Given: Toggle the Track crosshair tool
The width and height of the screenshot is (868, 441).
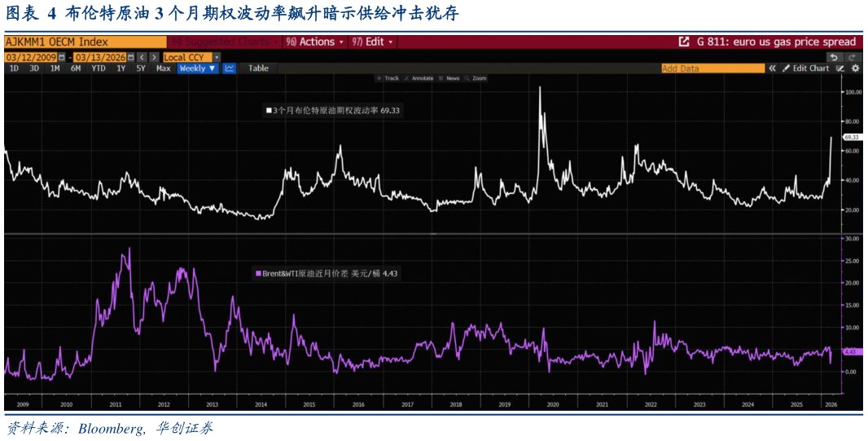Looking at the screenshot, I should point(388,78).
